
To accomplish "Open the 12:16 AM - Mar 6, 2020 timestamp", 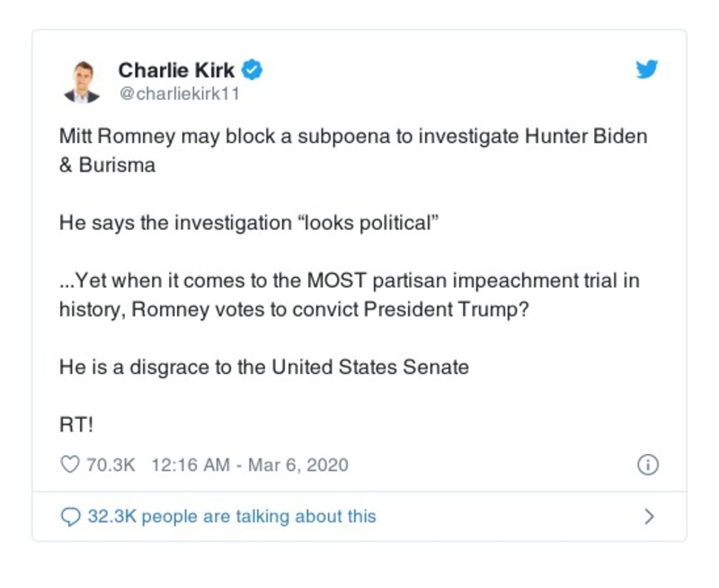I will pyautogui.click(x=250, y=465).
